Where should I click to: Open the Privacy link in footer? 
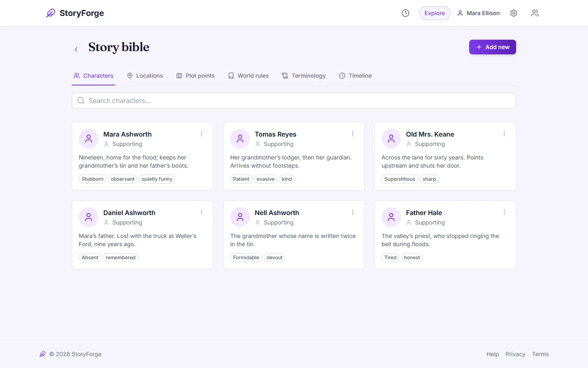coord(515,354)
